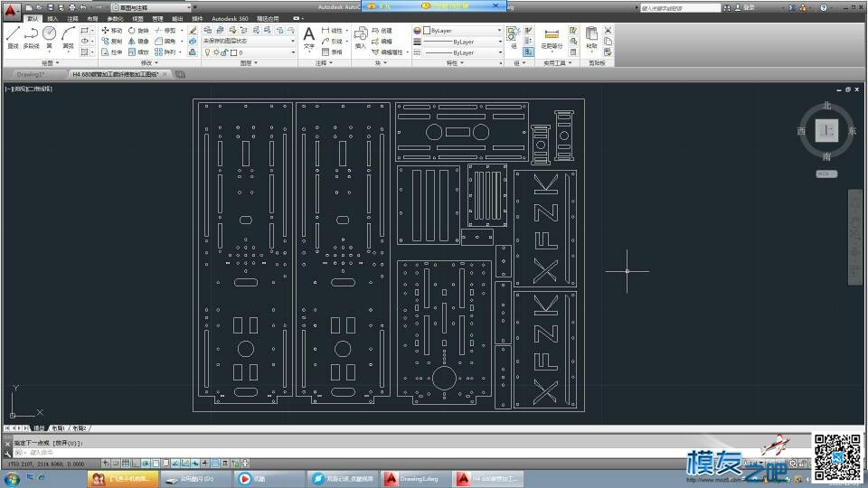Open the layer state dropdown (未保存的图层状态)
The height and width of the screenshot is (488, 868).
249,41
